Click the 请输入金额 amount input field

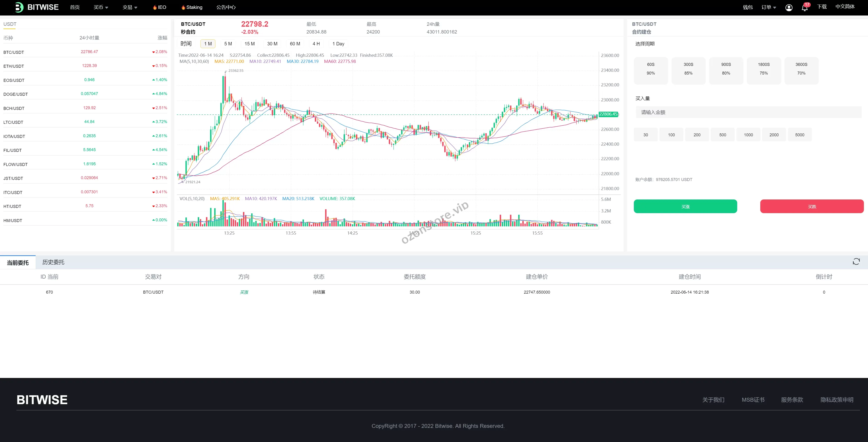coord(748,112)
